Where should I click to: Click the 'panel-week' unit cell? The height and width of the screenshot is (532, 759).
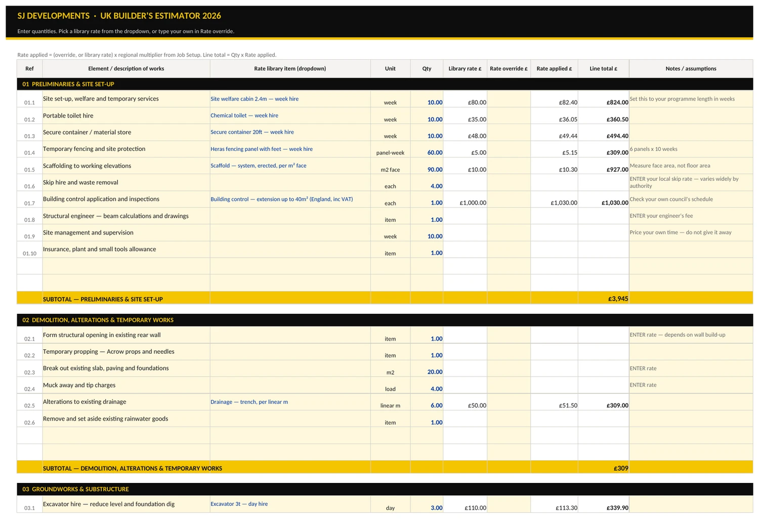point(390,149)
